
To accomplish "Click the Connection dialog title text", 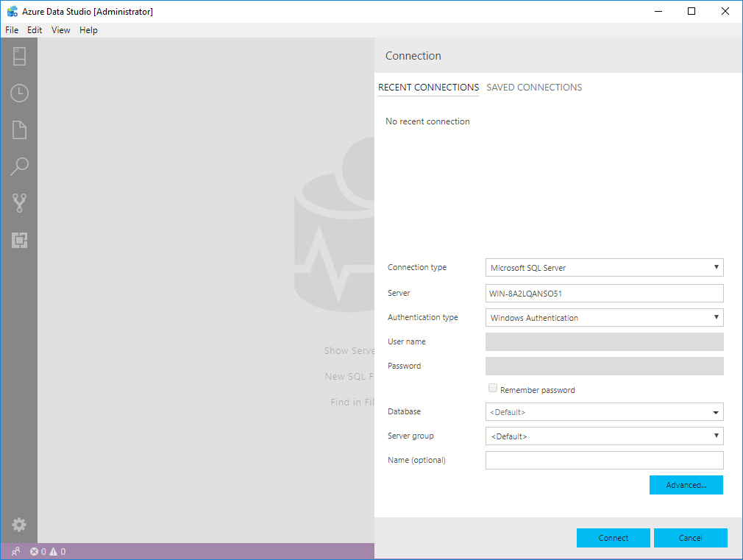I will (413, 56).
